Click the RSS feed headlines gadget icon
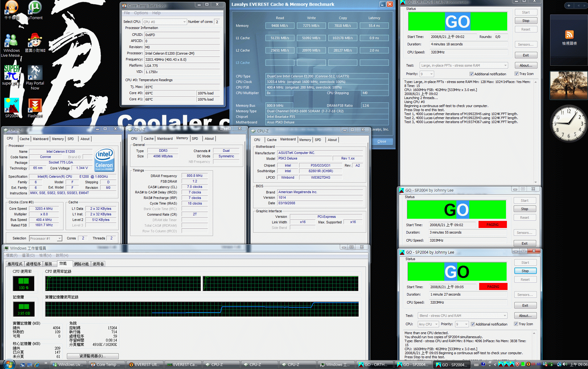The height and width of the screenshot is (369, 588). click(569, 34)
